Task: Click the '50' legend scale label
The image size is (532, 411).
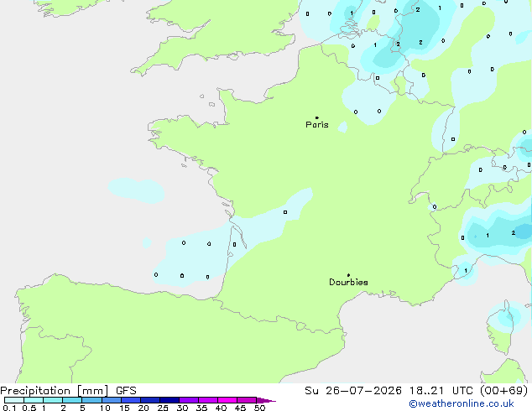Action: click(259, 408)
